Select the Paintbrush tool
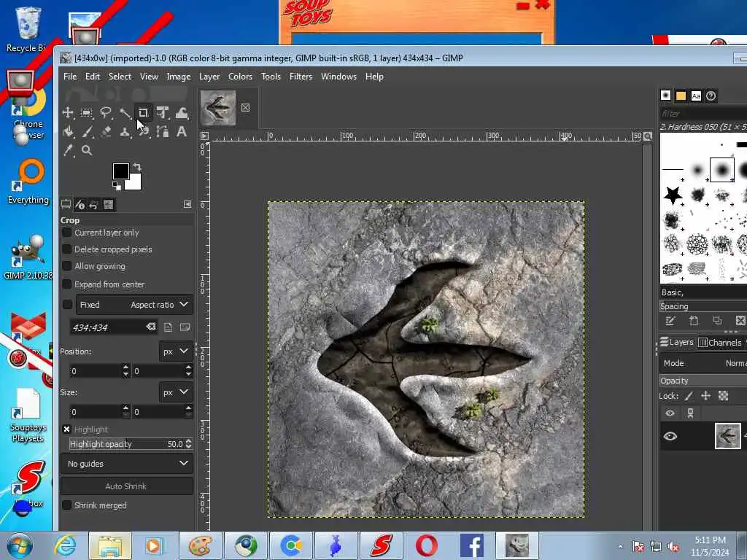The width and height of the screenshot is (747, 560). coord(86,131)
